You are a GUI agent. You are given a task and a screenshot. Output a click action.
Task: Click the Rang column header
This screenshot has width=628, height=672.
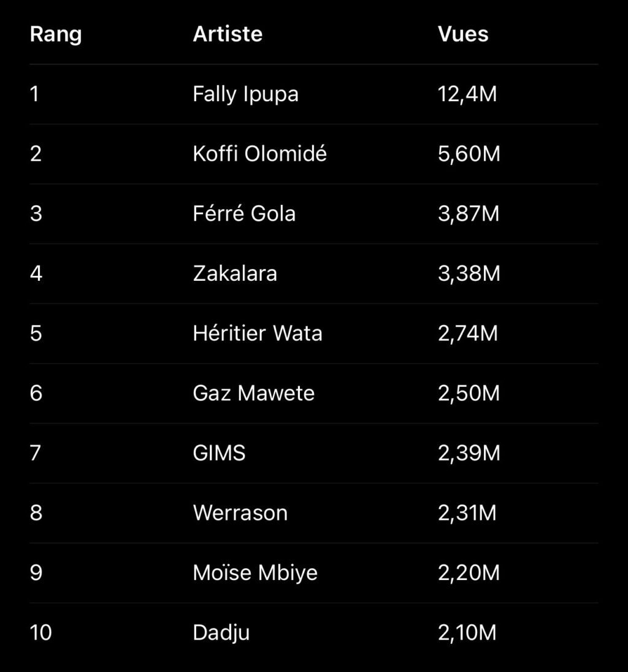(56, 34)
